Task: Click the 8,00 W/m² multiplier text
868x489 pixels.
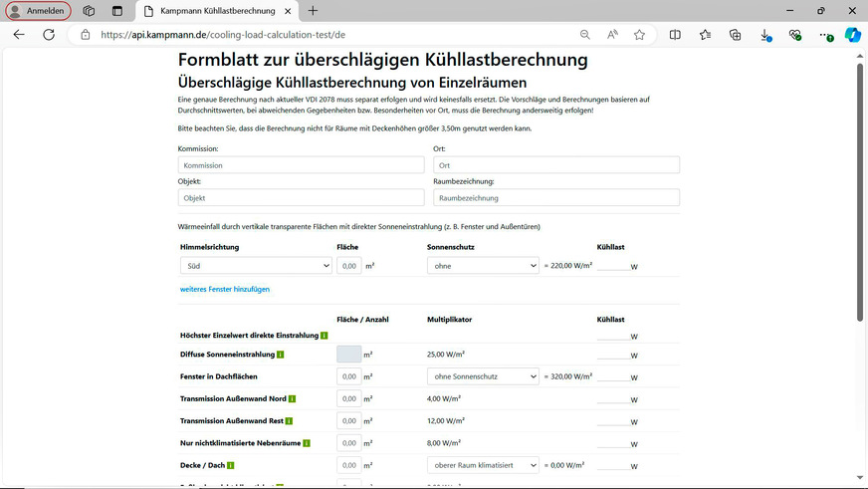Action: (444, 442)
